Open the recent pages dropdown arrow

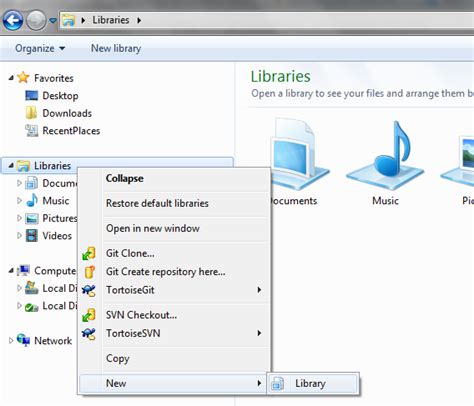tap(53, 21)
